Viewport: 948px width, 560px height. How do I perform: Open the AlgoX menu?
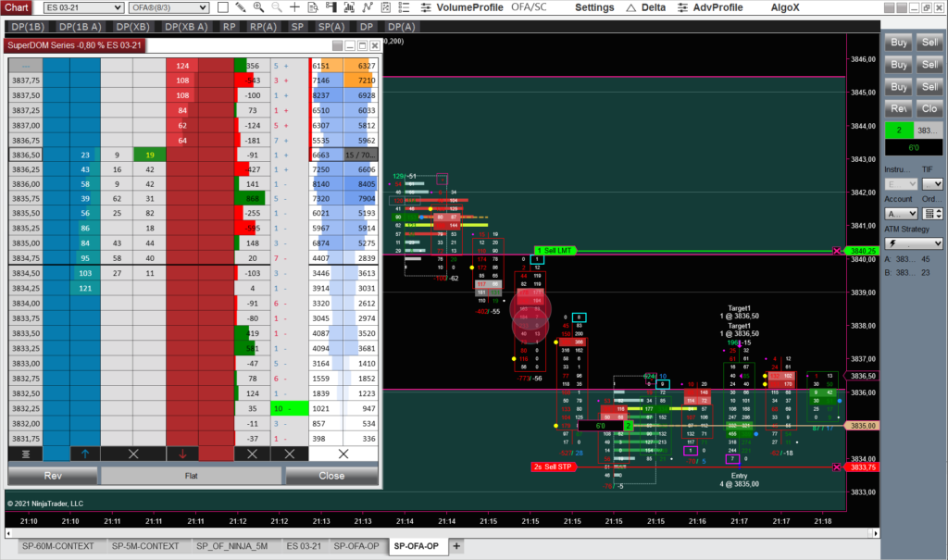[785, 7]
